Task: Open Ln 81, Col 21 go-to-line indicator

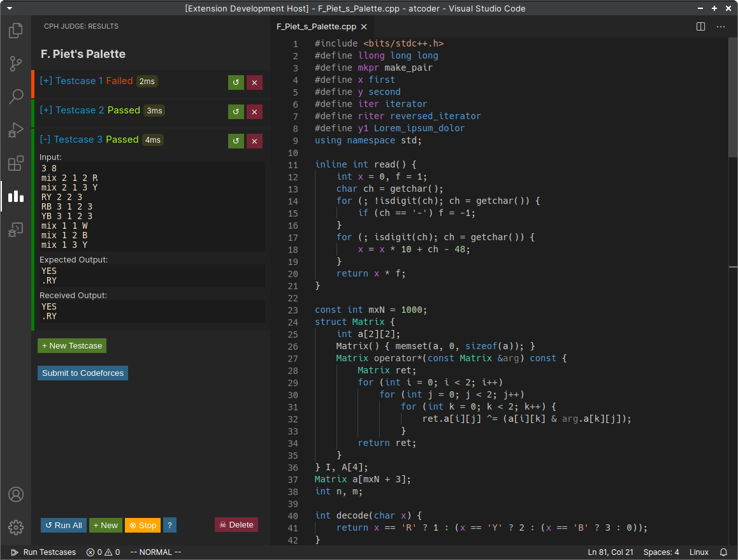Action: (x=610, y=552)
